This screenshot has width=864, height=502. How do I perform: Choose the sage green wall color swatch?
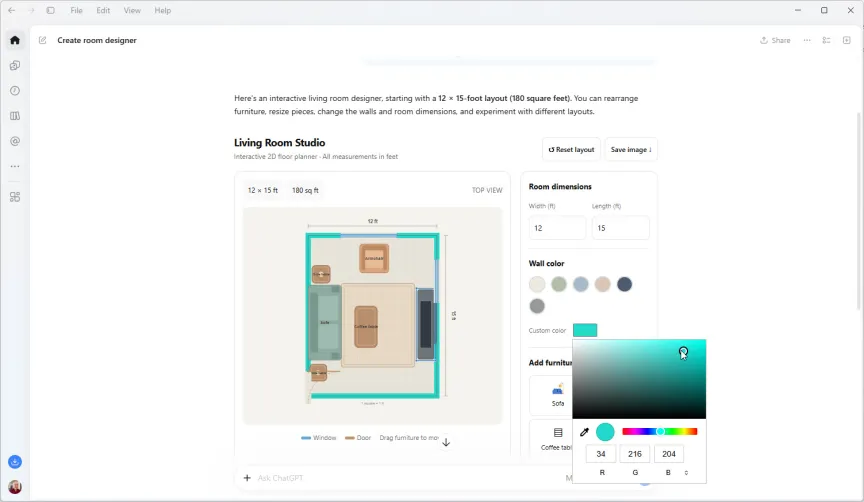coord(559,284)
